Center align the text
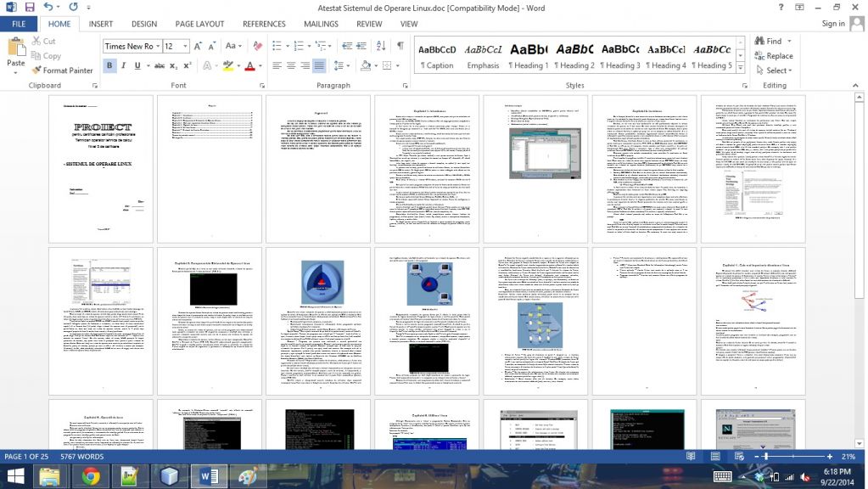The height and width of the screenshot is (489, 868). pyautogui.click(x=292, y=65)
